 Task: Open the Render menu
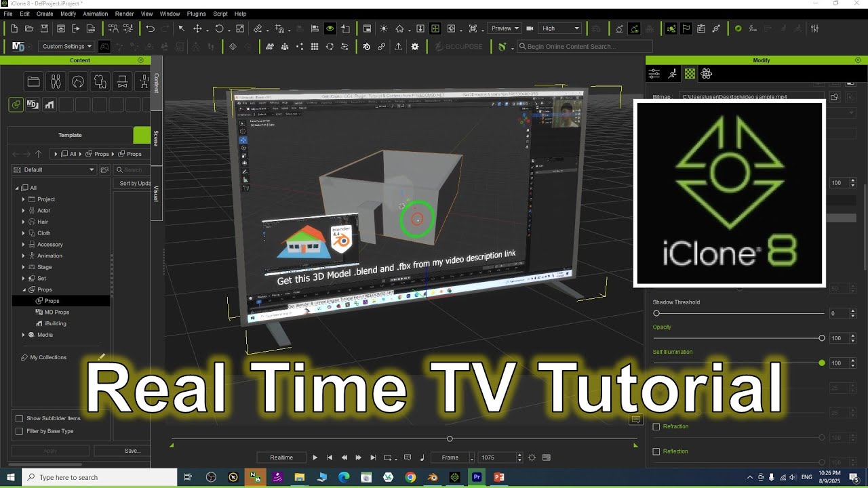coord(125,14)
